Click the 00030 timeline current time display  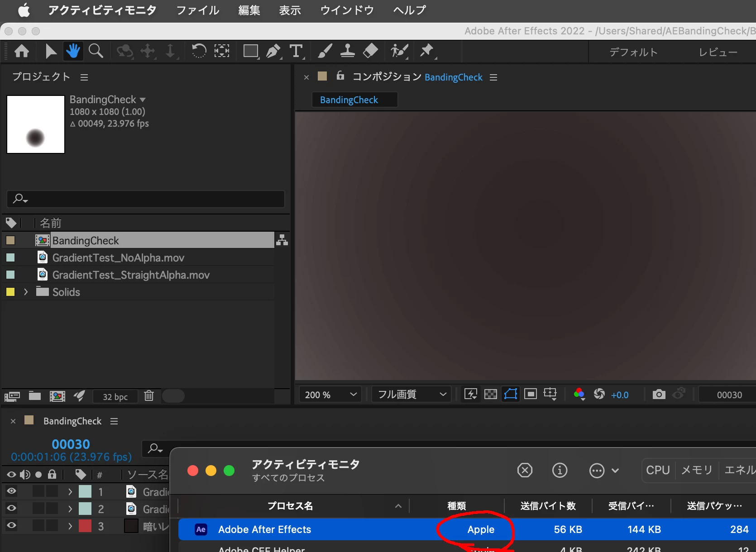pyautogui.click(x=71, y=444)
